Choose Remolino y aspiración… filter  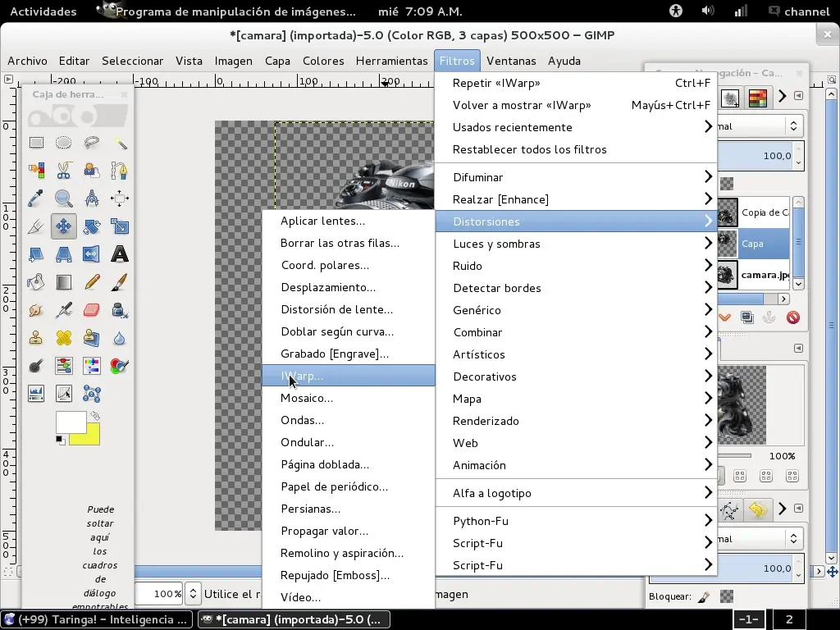coord(348,553)
